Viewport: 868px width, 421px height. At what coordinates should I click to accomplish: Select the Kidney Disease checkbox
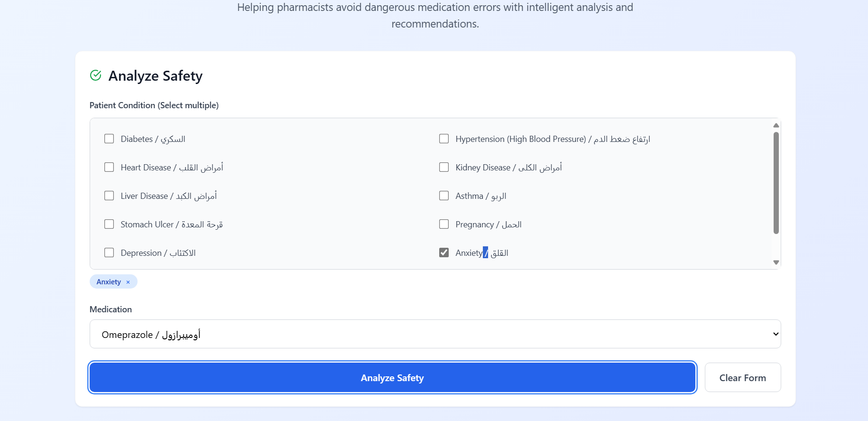(444, 167)
